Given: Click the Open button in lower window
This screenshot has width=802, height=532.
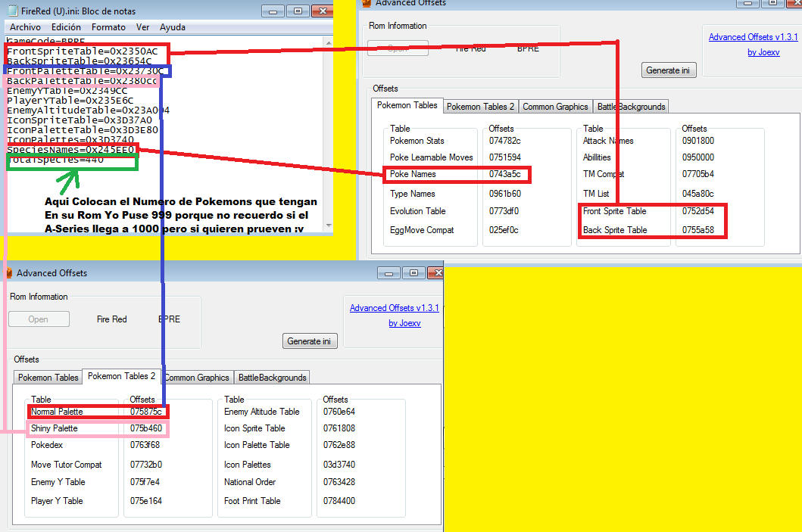Looking at the screenshot, I should click(x=39, y=319).
